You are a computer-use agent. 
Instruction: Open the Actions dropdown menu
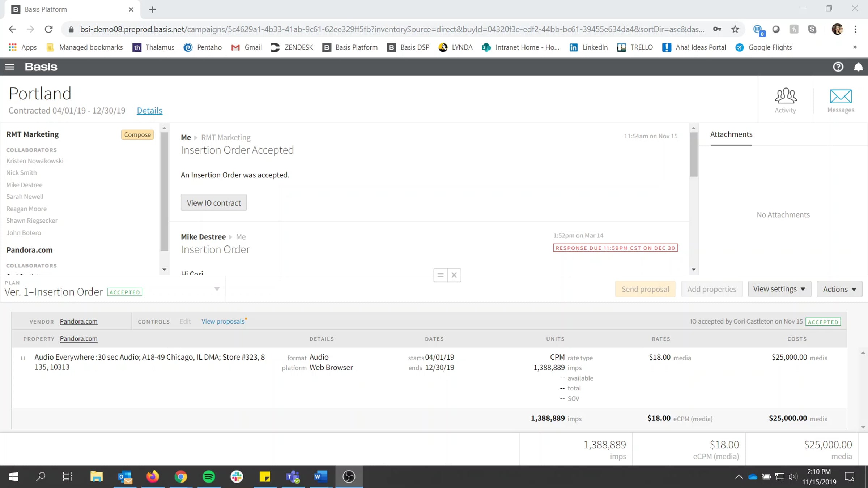[839, 289]
